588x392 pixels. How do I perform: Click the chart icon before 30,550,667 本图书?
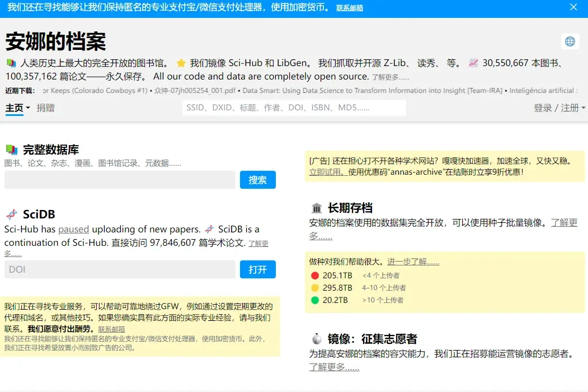(473, 63)
